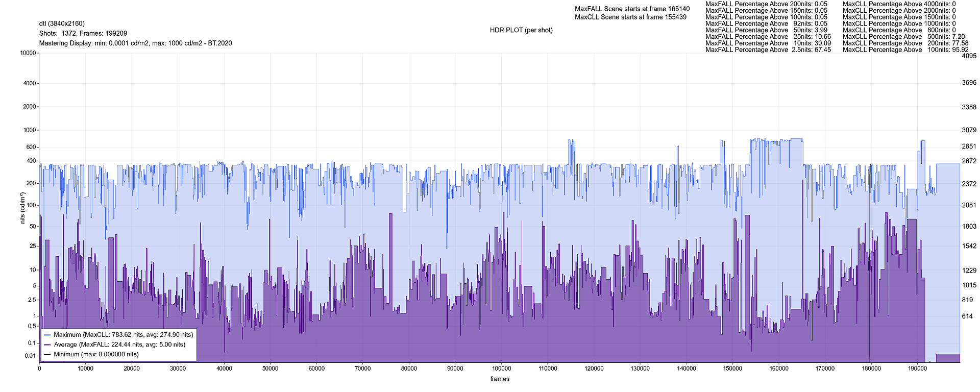The width and height of the screenshot is (980, 392).
Task: Click the HDR PLOT (per shot) title
Action: pyautogui.click(x=521, y=30)
